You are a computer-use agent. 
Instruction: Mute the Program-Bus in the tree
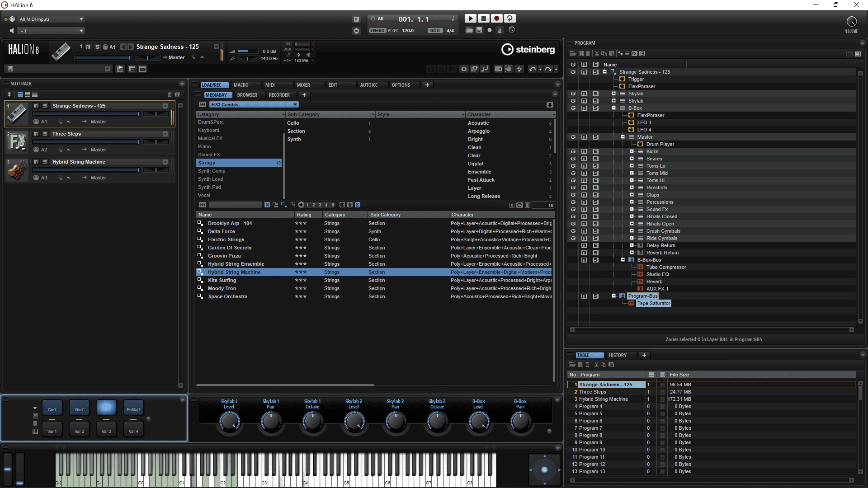point(584,296)
